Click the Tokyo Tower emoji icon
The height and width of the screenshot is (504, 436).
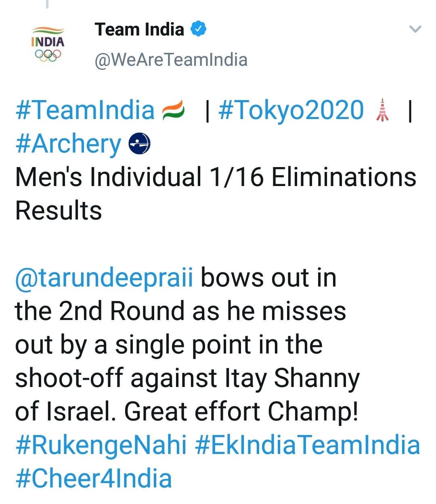click(382, 110)
